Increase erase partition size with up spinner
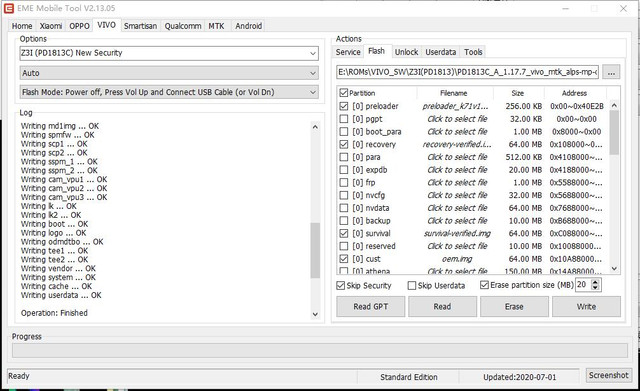The height and width of the screenshot is (391, 640). (596, 282)
